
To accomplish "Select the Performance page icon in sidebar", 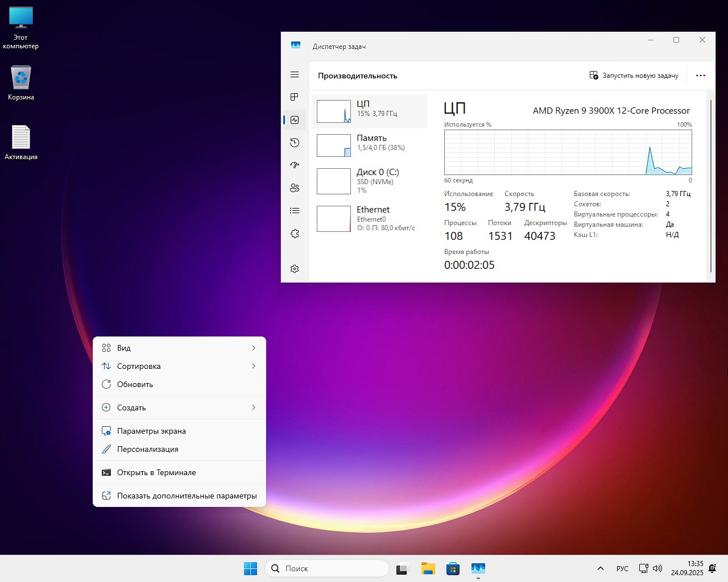I will pos(295,120).
